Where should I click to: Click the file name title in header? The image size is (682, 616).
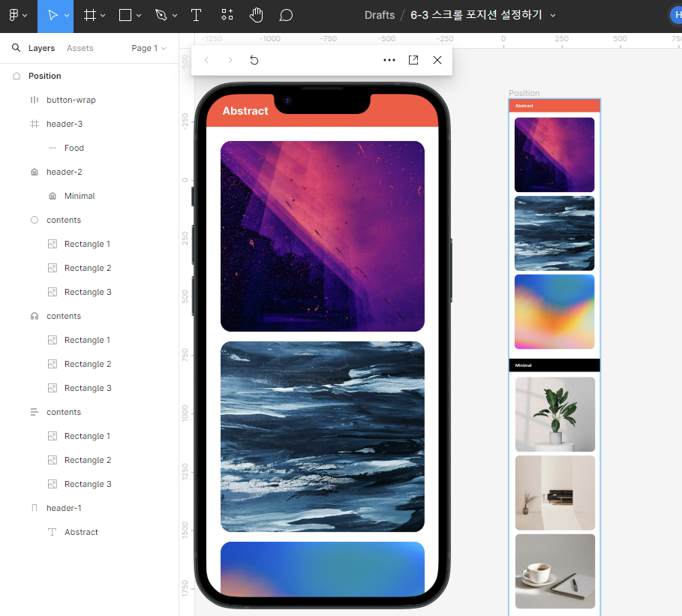point(476,15)
